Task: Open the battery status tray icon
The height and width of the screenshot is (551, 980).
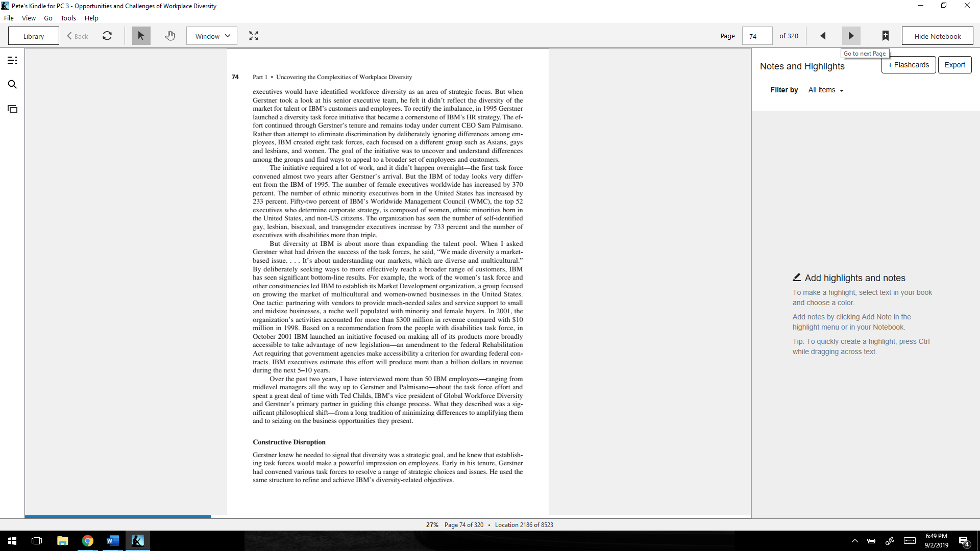Action: coord(871,541)
